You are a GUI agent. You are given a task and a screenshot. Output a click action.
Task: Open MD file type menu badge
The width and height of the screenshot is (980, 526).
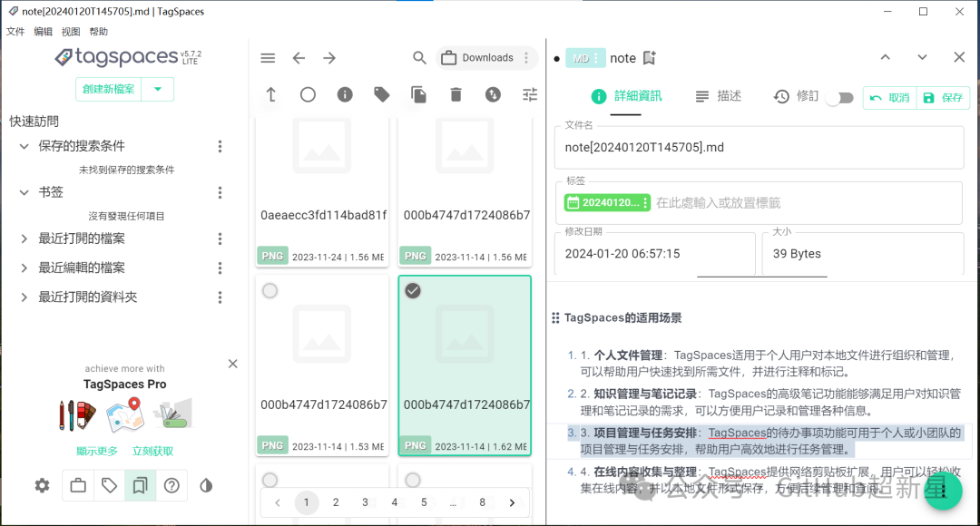[585, 58]
